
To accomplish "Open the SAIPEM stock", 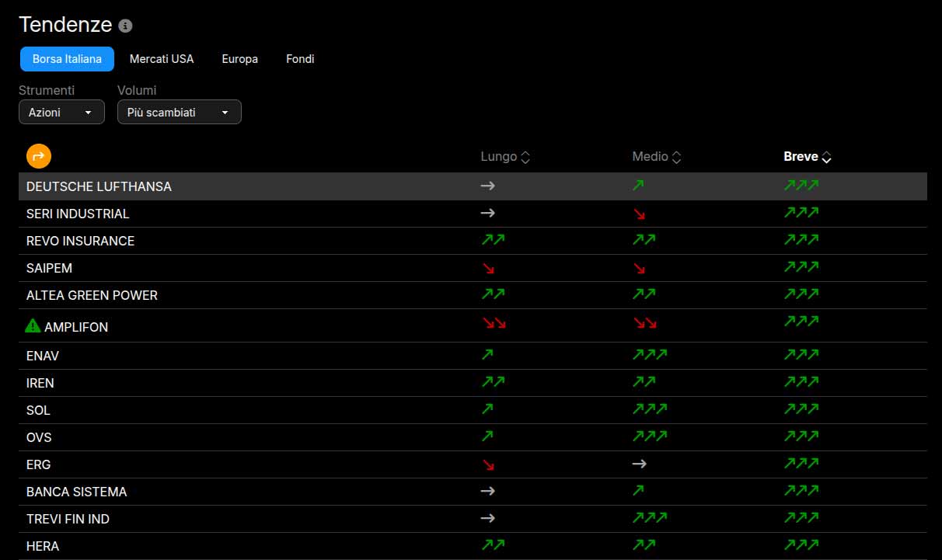I will [49, 268].
